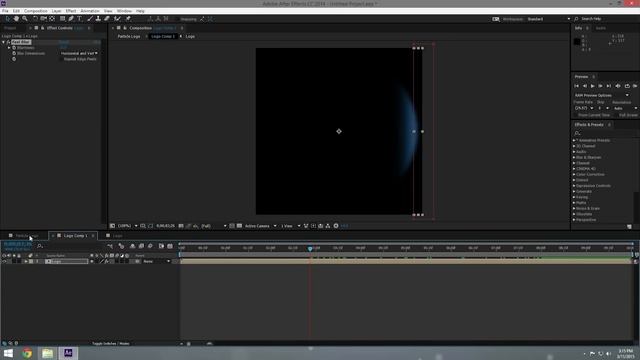
Task: Open the Composition menu
Action: coord(36,11)
